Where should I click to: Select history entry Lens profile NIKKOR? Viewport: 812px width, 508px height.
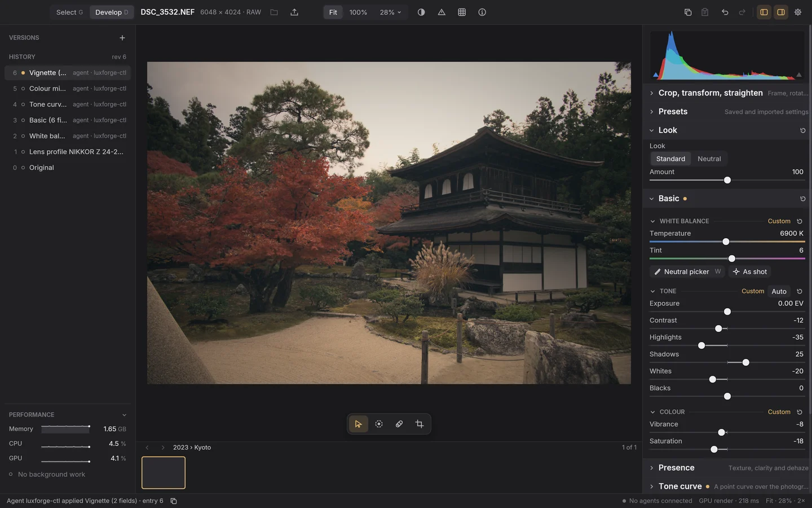pos(68,152)
